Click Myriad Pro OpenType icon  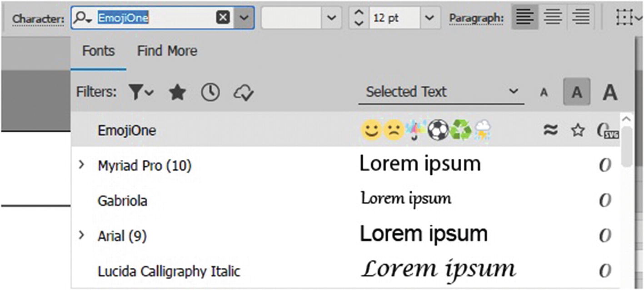click(x=605, y=166)
